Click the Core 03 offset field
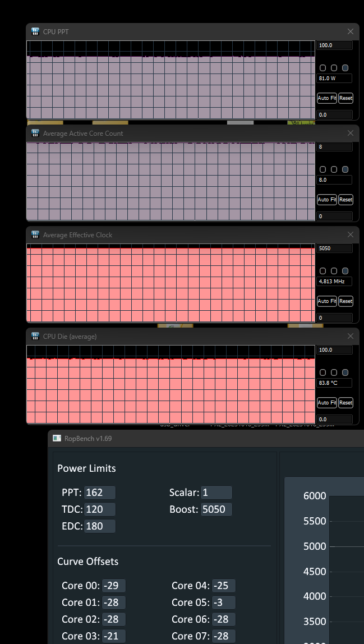This screenshot has height=644, width=364. tap(114, 636)
